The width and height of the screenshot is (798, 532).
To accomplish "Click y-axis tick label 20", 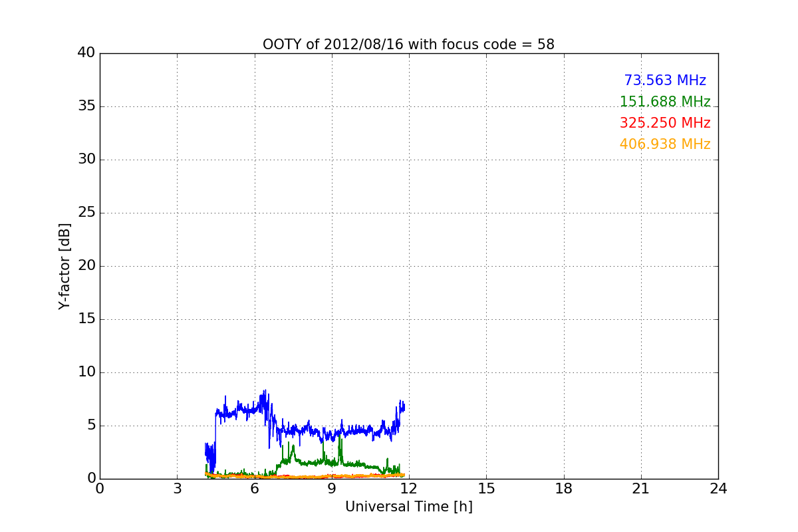I will pyautogui.click(x=86, y=266).
